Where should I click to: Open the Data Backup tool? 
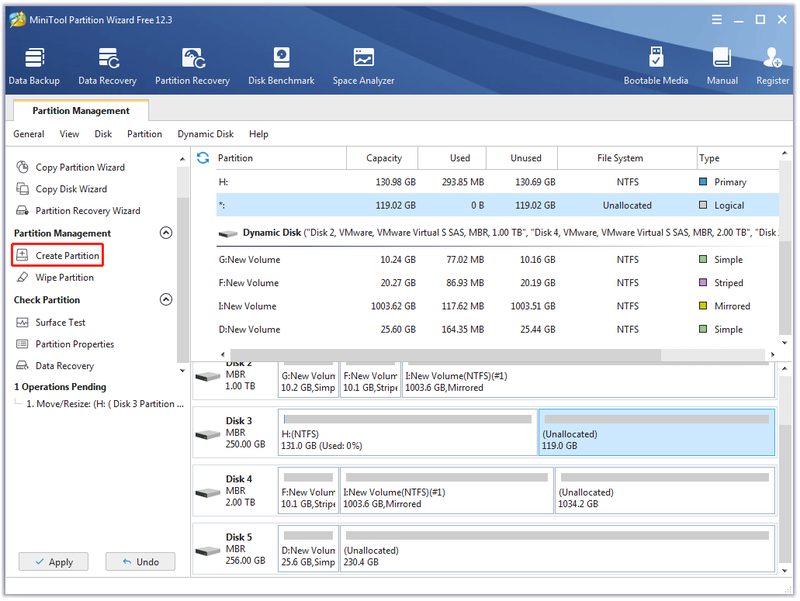pos(34,66)
